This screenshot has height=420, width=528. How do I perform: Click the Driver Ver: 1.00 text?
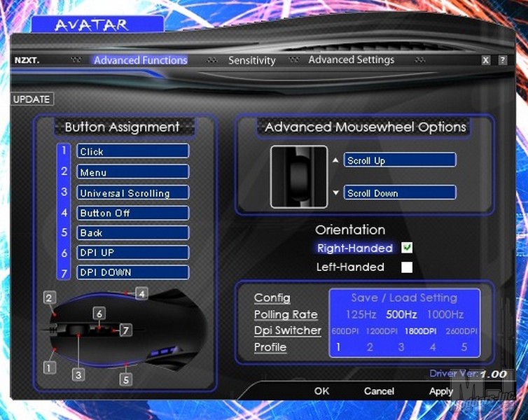(468, 374)
